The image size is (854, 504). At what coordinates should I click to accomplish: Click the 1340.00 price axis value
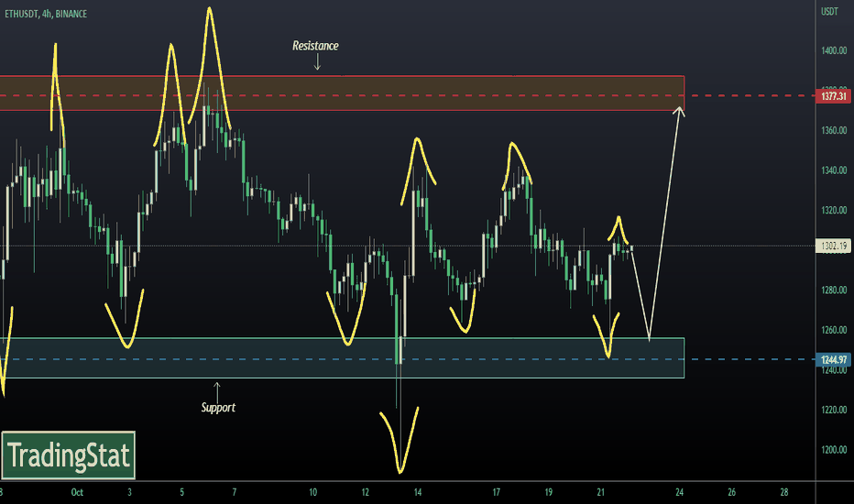(834, 170)
